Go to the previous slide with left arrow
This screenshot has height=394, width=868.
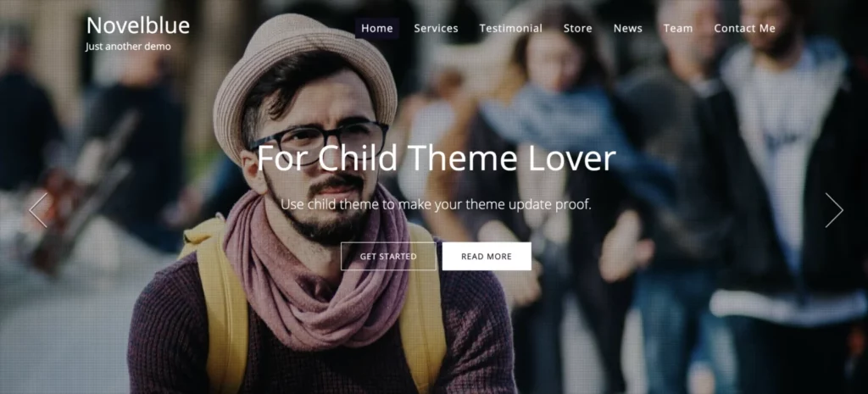[38, 210]
